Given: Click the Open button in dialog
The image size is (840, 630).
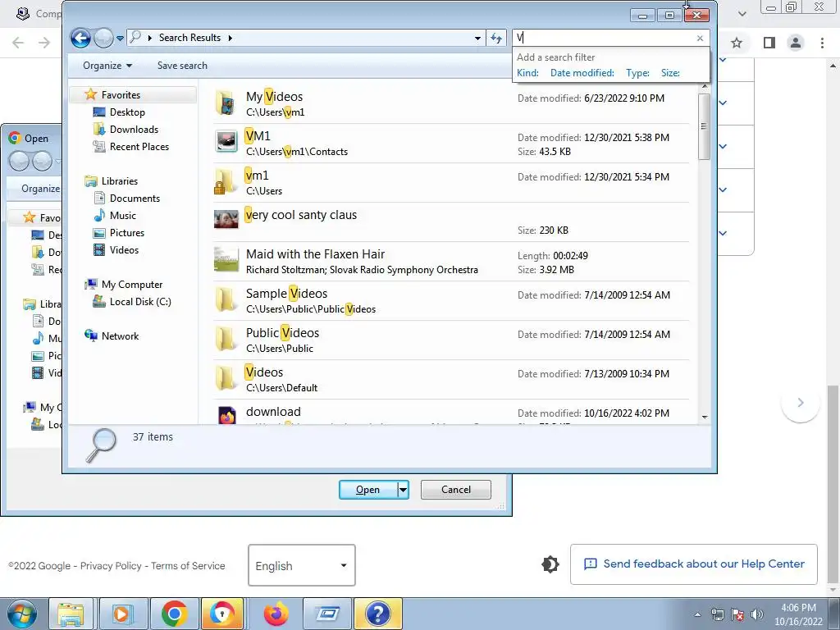Looking at the screenshot, I should coord(368,490).
